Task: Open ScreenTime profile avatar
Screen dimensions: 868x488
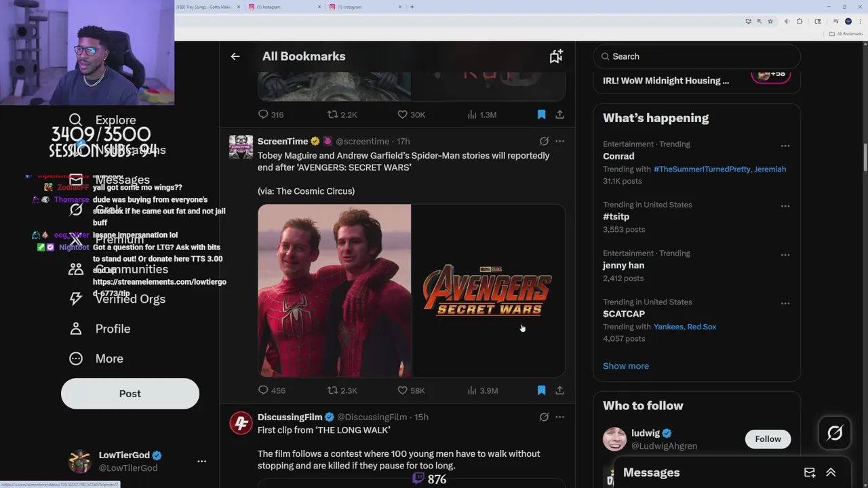Action: click(241, 147)
